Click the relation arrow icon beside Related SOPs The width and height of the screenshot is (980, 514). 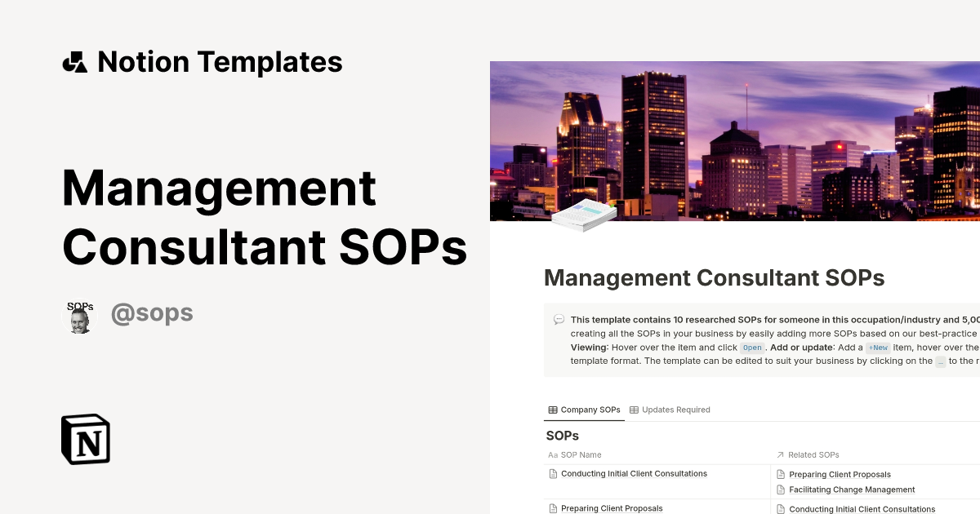781,454
